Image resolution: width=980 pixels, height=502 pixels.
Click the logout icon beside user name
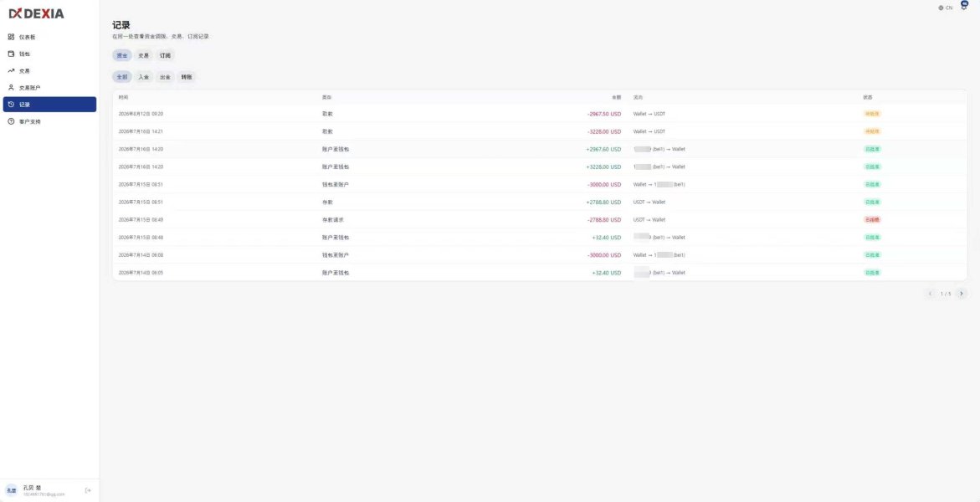pos(88,491)
